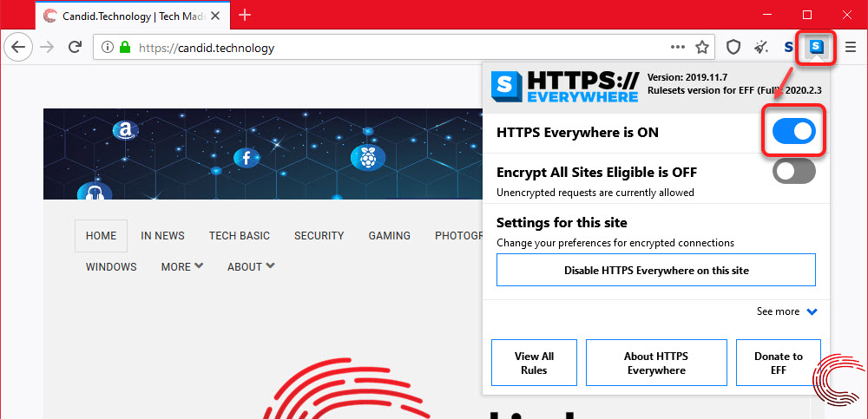Viewport: 868px width, 419px height.
Task: Click the green padlock security icon
Action: click(x=124, y=48)
